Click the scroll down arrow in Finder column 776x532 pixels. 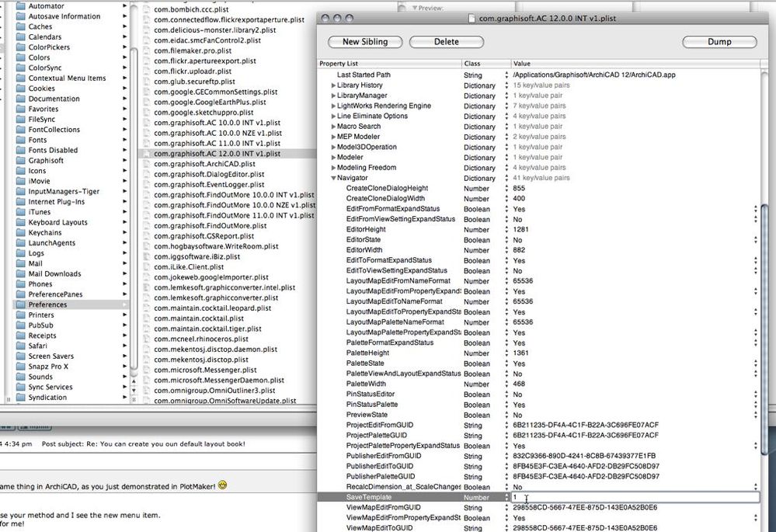(134, 391)
